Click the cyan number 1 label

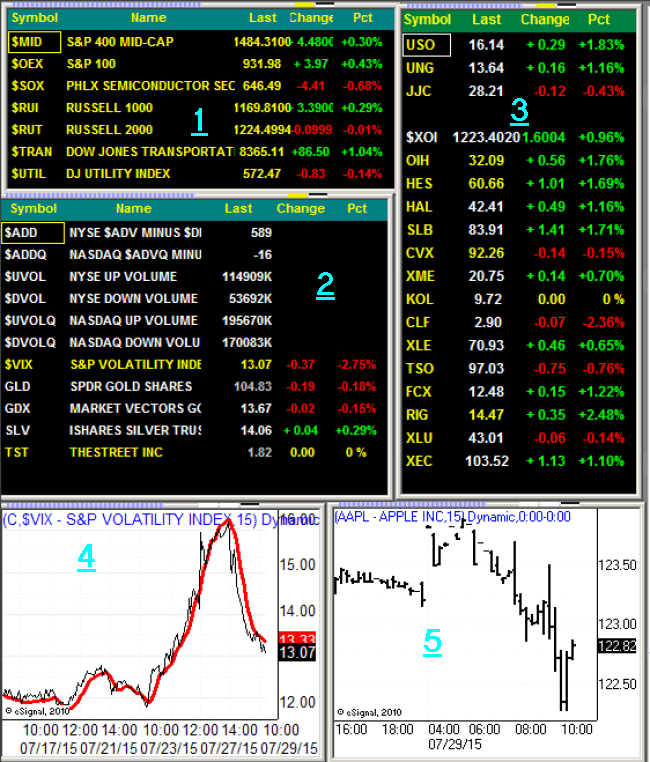(199, 120)
